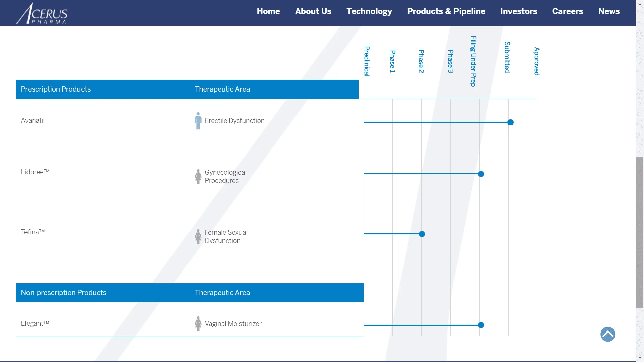The image size is (644, 362).
Task: Open the Careers menu item
Action: click(568, 11)
